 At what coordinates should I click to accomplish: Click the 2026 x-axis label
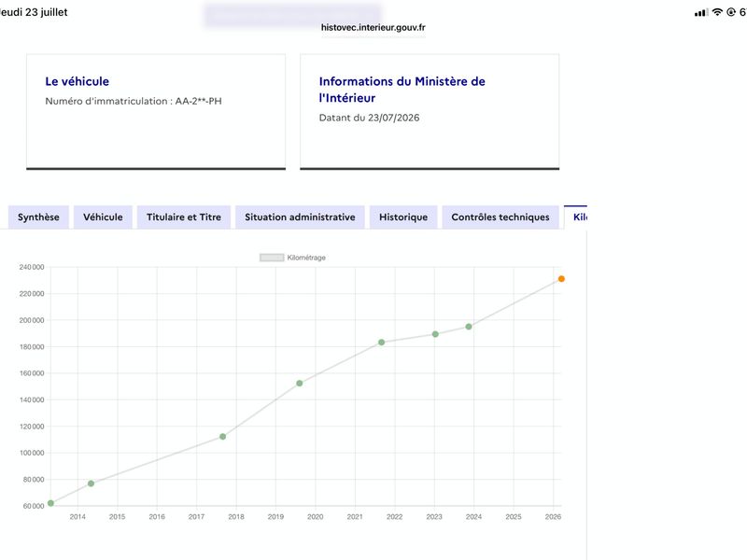pyautogui.click(x=553, y=517)
